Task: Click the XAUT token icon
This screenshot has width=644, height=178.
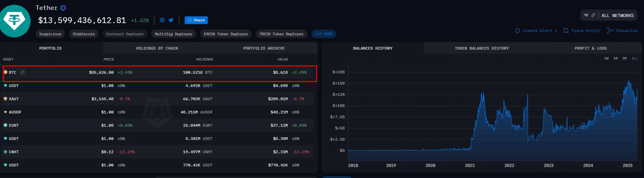Action: coord(5,99)
